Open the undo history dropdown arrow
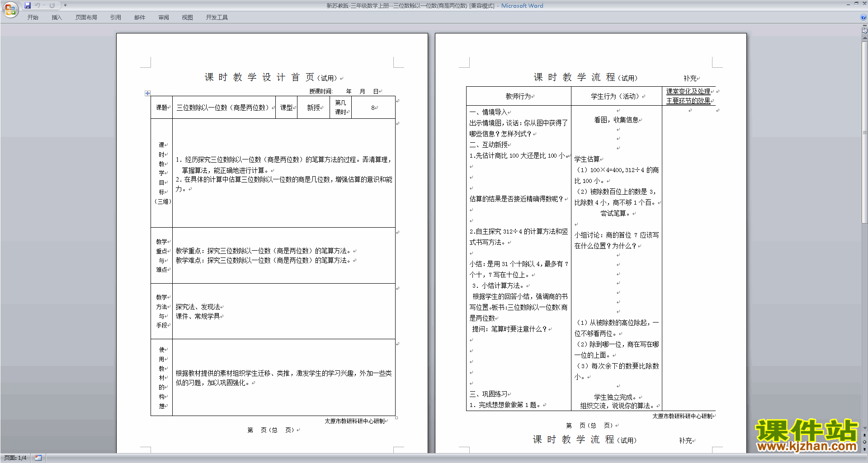 point(44,5)
